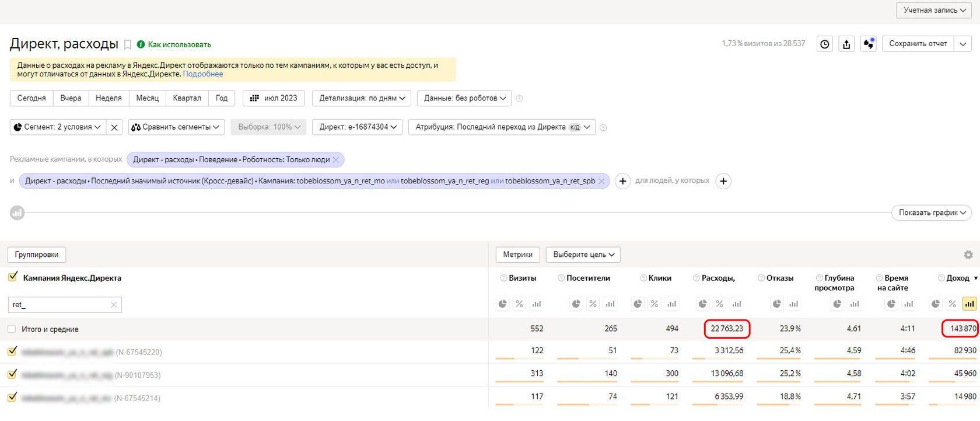Select bar chart icon under Глубина просмотра
Screen dimensions: 980x421
854,304
